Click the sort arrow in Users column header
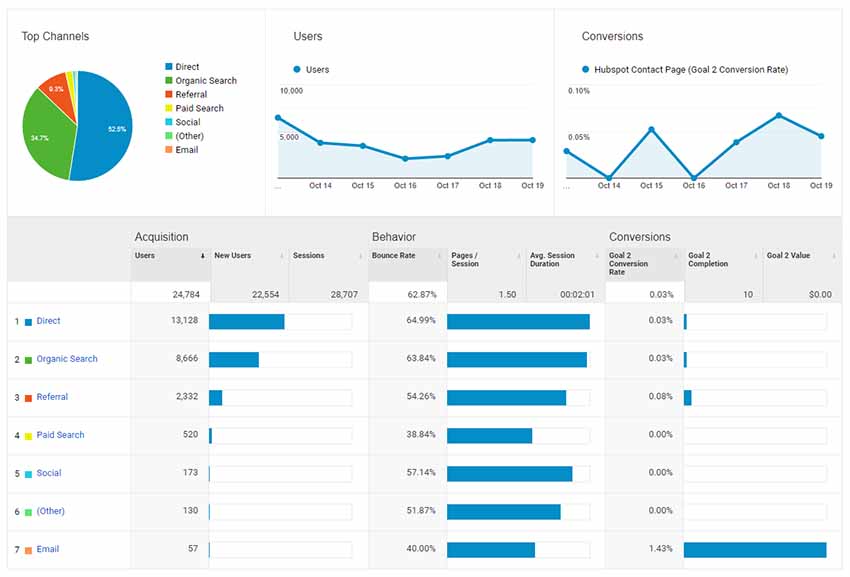Image resolution: width=850 pixels, height=577 pixels. pos(203,256)
